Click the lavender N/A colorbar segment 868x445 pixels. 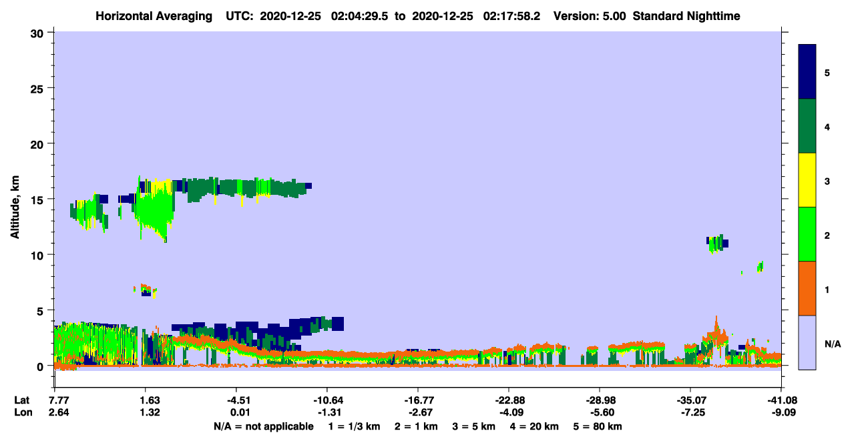807,342
